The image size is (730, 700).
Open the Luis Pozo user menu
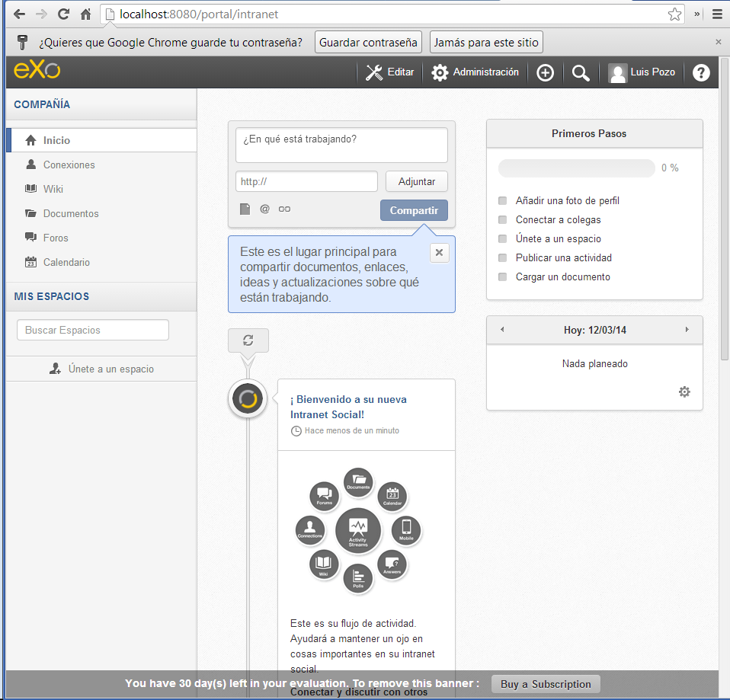pos(642,72)
